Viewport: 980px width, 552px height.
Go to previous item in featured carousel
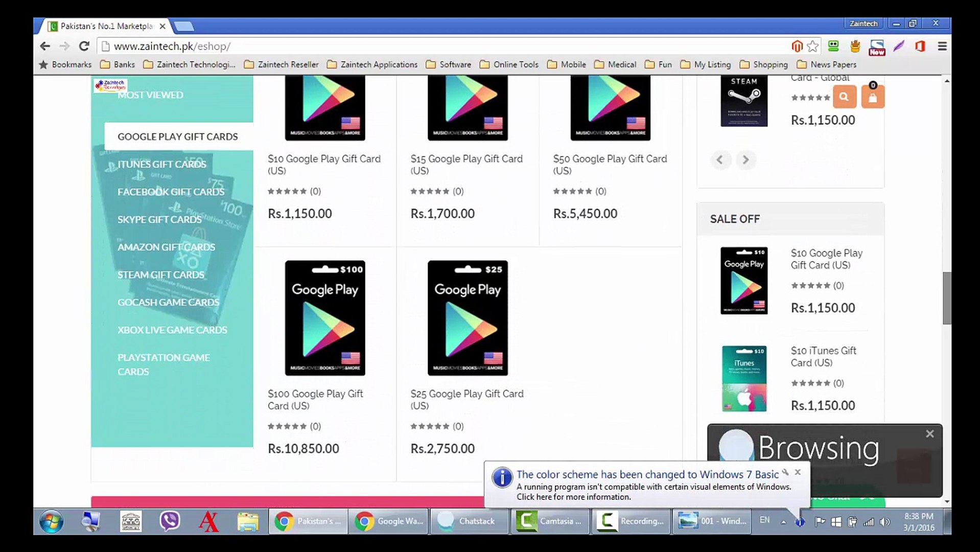pyautogui.click(x=720, y=160)
